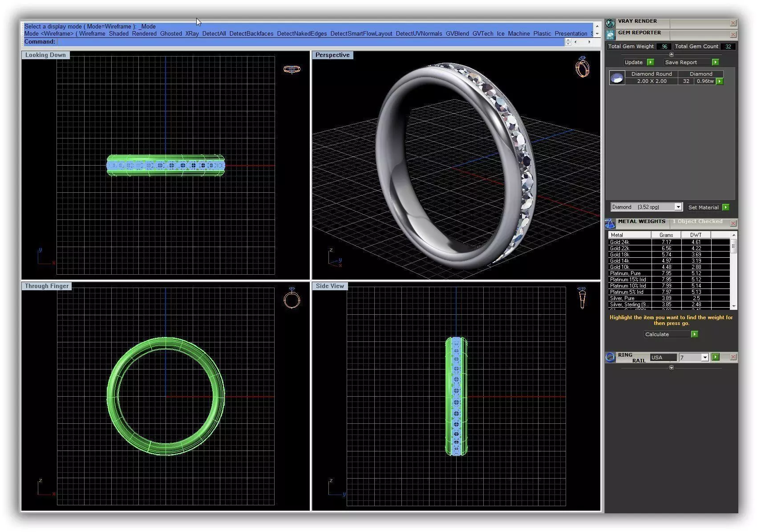Click the Command input field
The height and width of the screenshot is (532, 757).
[x=311, y=42]
